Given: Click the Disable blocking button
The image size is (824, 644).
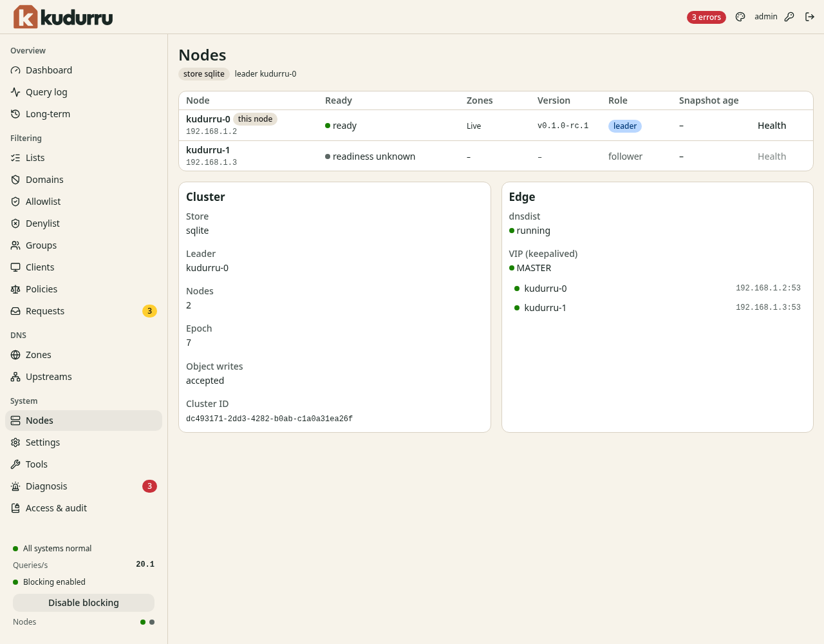Looking at the screenshot, I should [x=84, y=603].
